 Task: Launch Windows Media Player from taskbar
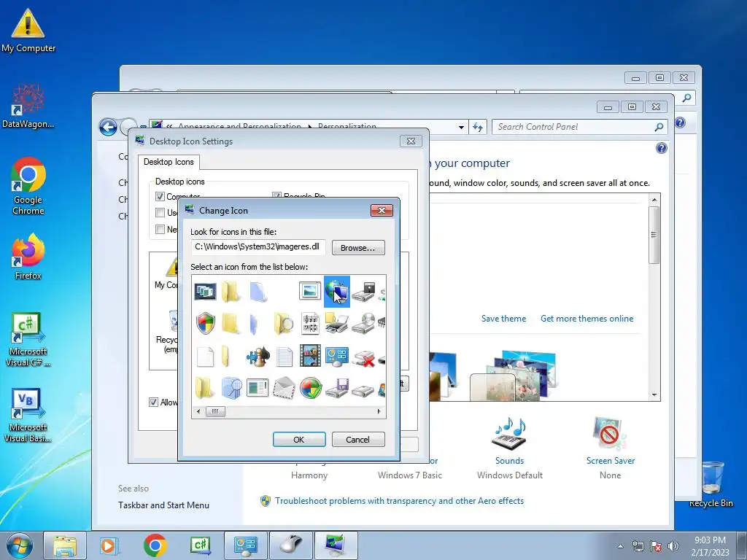click(109, 545)
